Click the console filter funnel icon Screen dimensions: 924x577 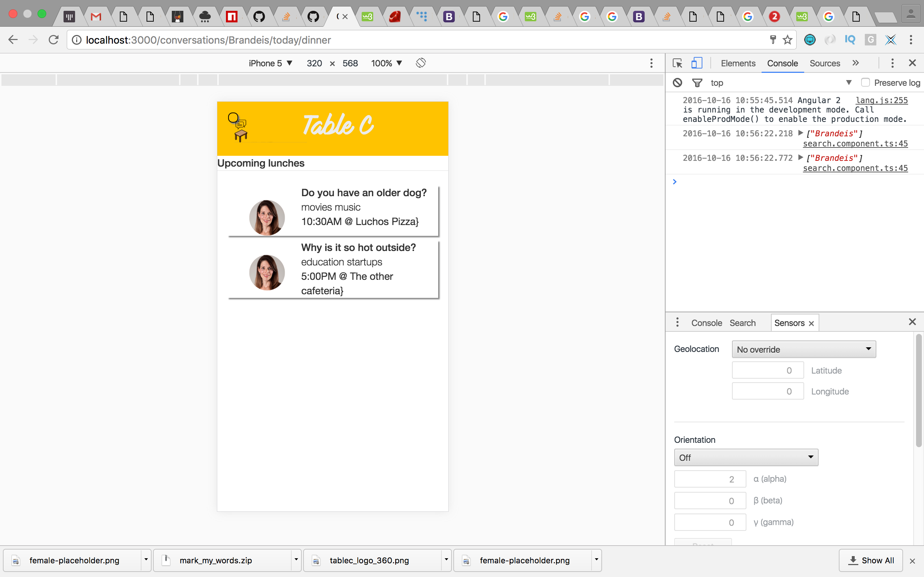point(697,83)
